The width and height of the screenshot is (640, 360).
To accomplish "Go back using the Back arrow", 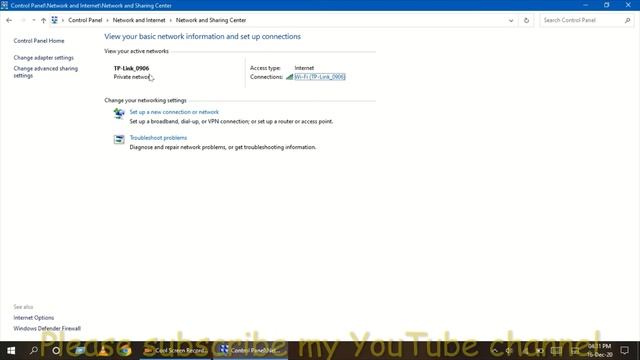I will [x=9, y=20].
